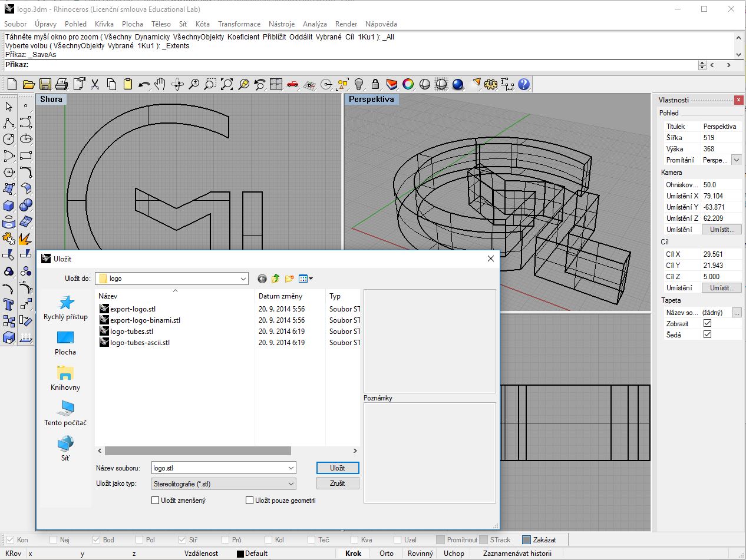This screenshot has height=560, width=746.
Task: Open Help via the blue question mark
Action: pyautogui.click(x=524, y=84)
